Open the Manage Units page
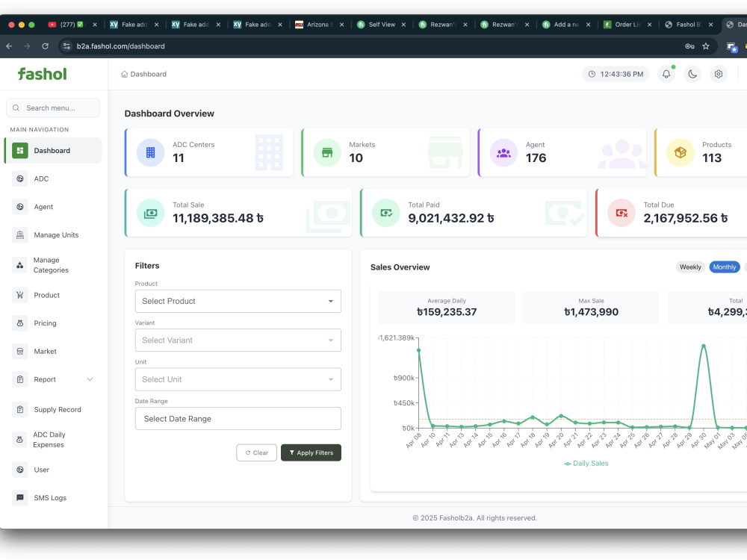Screen dimensions: 747x560 [56, 234]
